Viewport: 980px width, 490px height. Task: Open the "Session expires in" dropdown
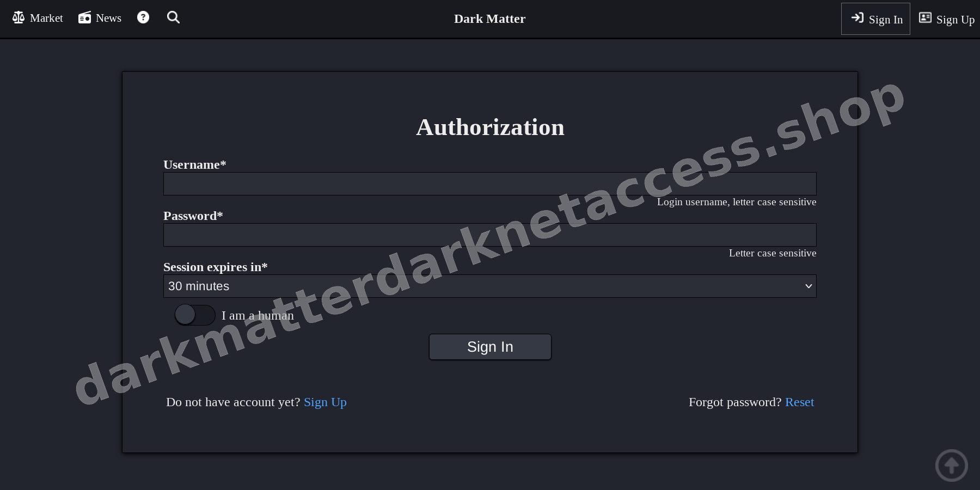(x=489, y=286)
